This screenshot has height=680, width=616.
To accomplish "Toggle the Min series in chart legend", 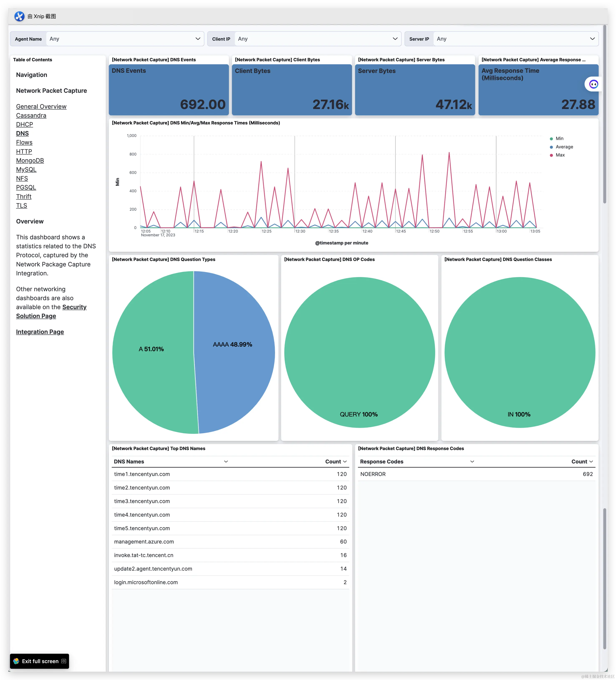I will [x=559, y=139].
